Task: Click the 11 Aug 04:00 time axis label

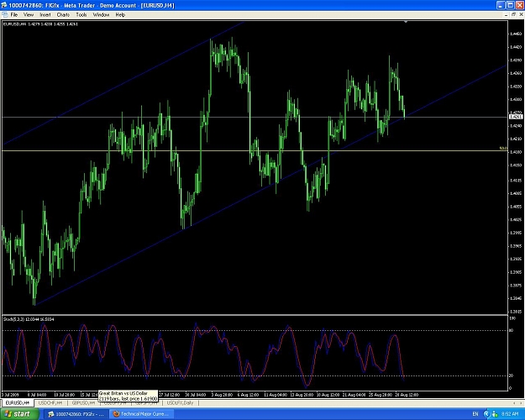Action: (x=275, y=395)
